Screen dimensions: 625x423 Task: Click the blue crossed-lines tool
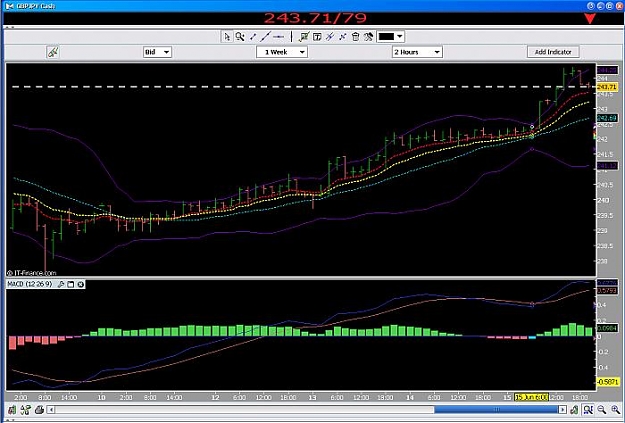pos(342,37)
